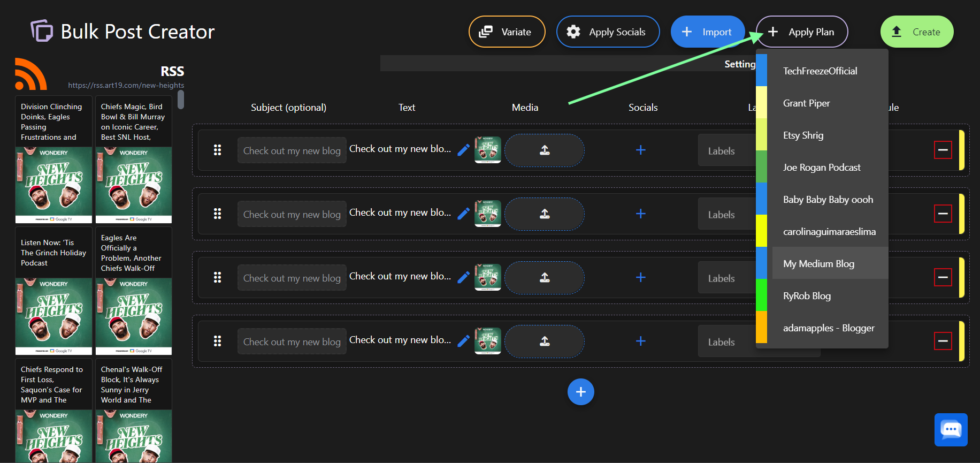Remove the fourth post row with minus icon
The width and height of the screenshot is (980, 463).
click(943, 341)
